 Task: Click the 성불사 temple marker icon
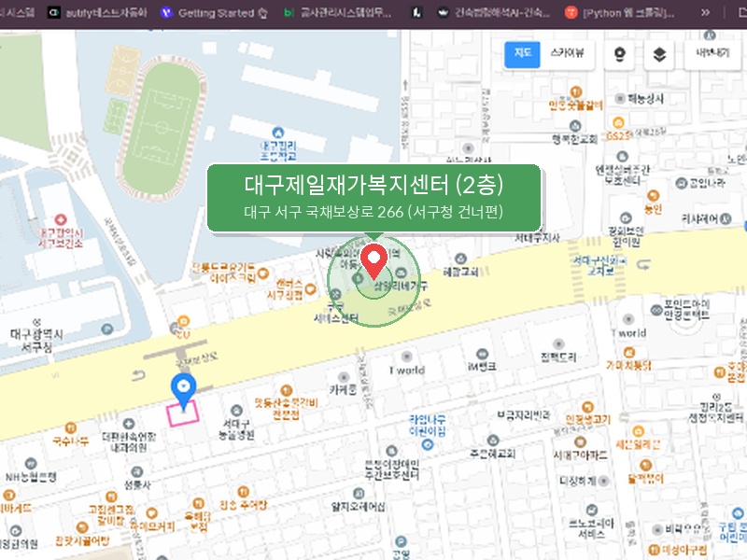coord(137,472)
